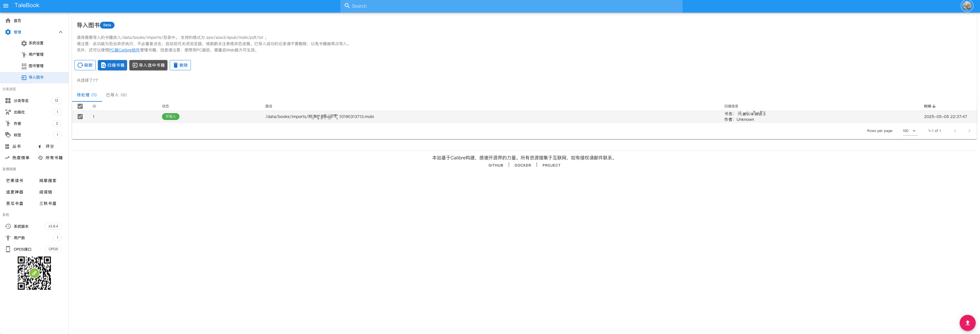Open the PC版Calibre软件 link
This screenshot has width=980, height=334.
tap(124, 50)
